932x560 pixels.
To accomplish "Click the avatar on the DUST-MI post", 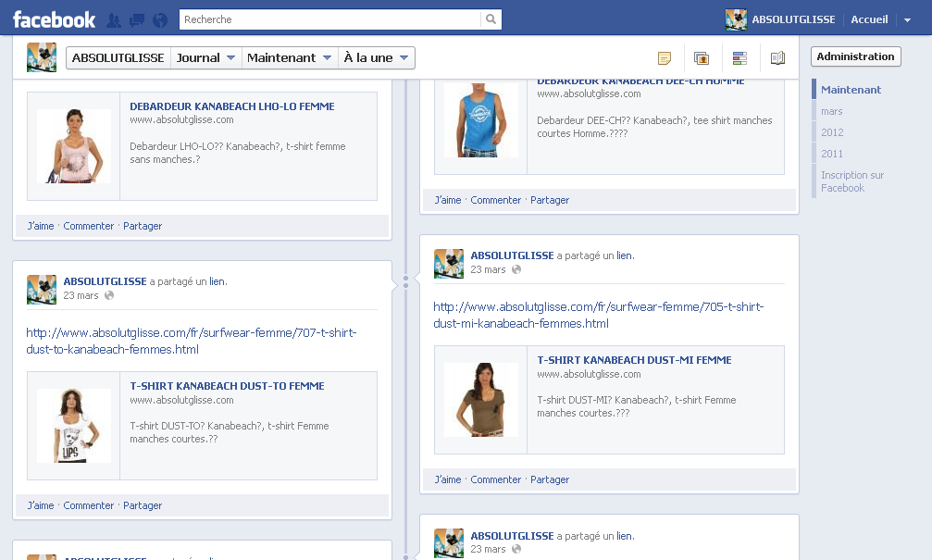I will 449,264.
